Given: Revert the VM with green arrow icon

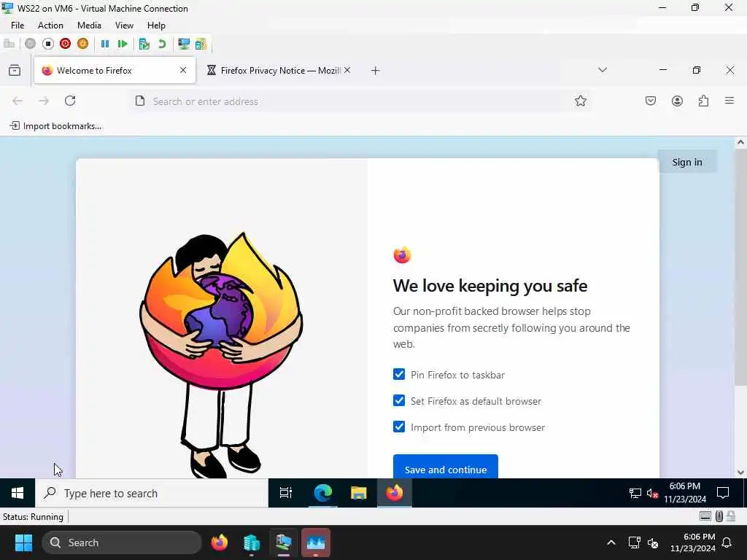Looking at the screenshot, I should 162,44.
